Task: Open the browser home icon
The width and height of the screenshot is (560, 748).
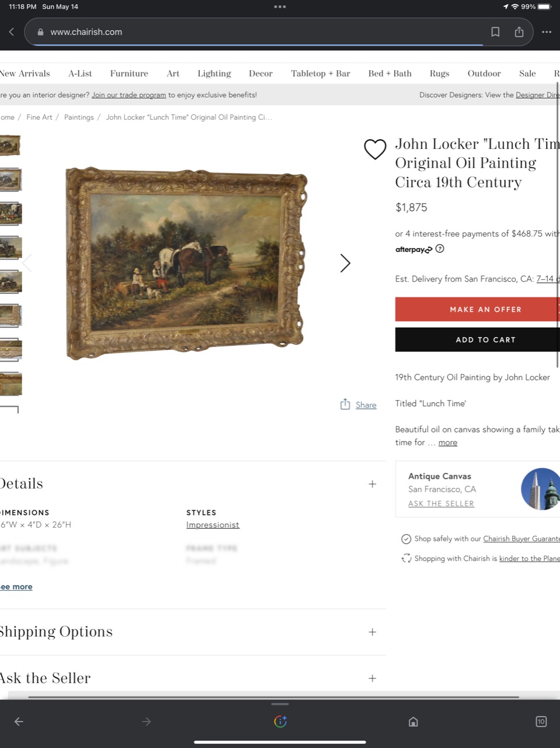Action: (x=413, y=722)
